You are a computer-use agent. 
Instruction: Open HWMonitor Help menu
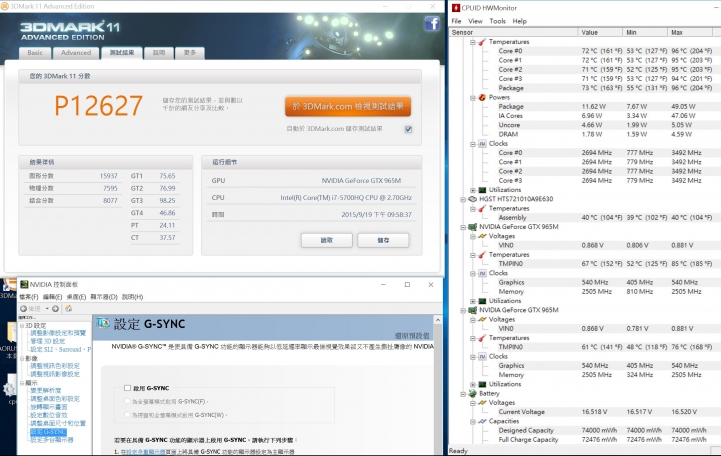click(x=520, y=21)
